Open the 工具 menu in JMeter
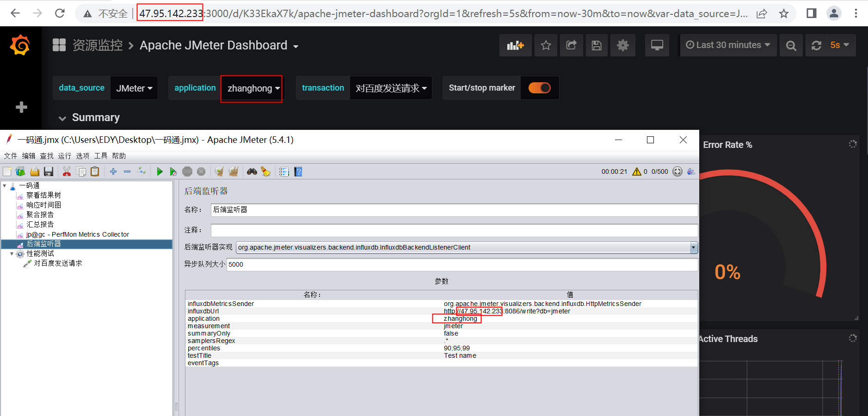868x416 pixels. tap(101, 156)
